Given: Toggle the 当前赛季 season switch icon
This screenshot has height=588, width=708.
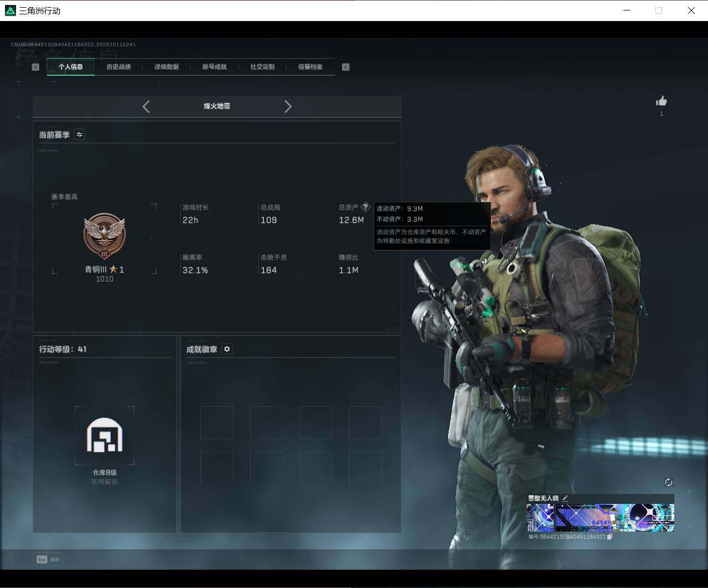Looking at the screenshot, I should click(x=80, y=134).
